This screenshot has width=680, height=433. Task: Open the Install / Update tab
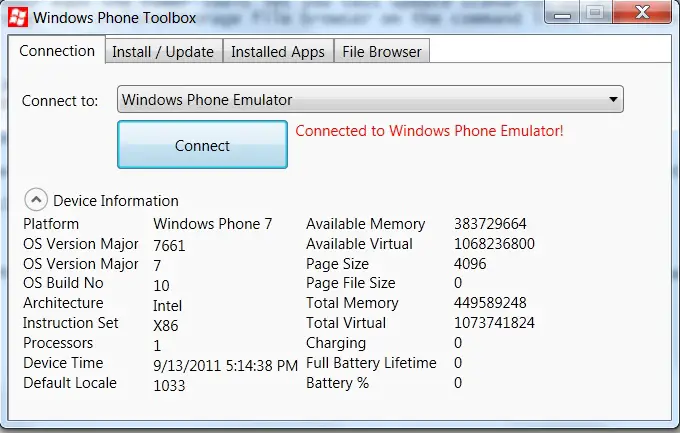163,52
